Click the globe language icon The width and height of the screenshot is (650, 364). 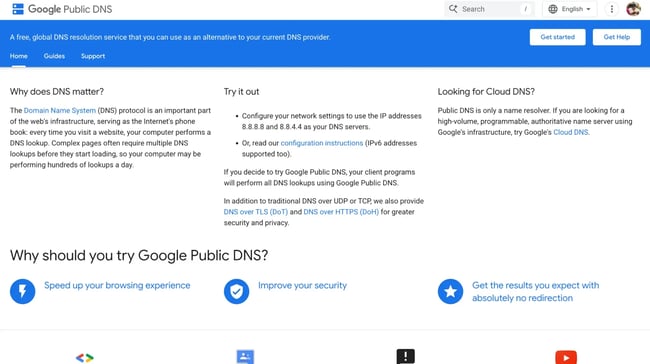pos(553,9)
